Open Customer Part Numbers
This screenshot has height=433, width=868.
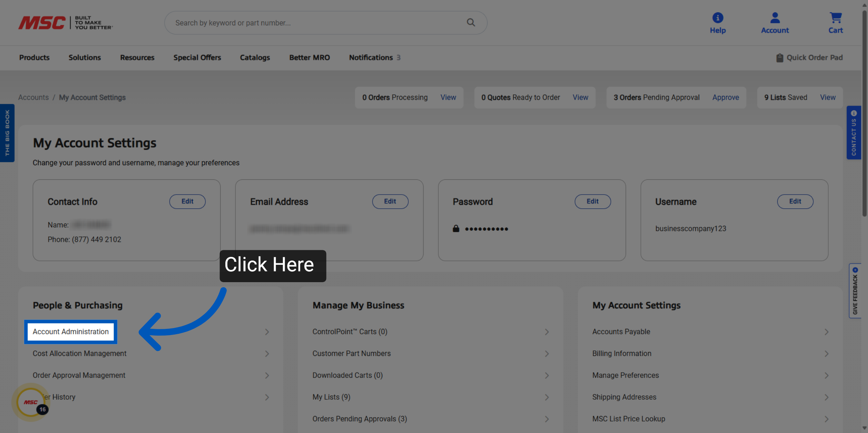(x=352, y=353)
